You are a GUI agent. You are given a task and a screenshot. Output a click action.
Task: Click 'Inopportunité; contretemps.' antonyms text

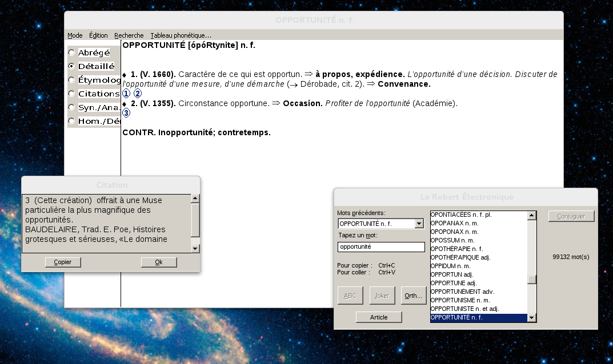(214, 132)
